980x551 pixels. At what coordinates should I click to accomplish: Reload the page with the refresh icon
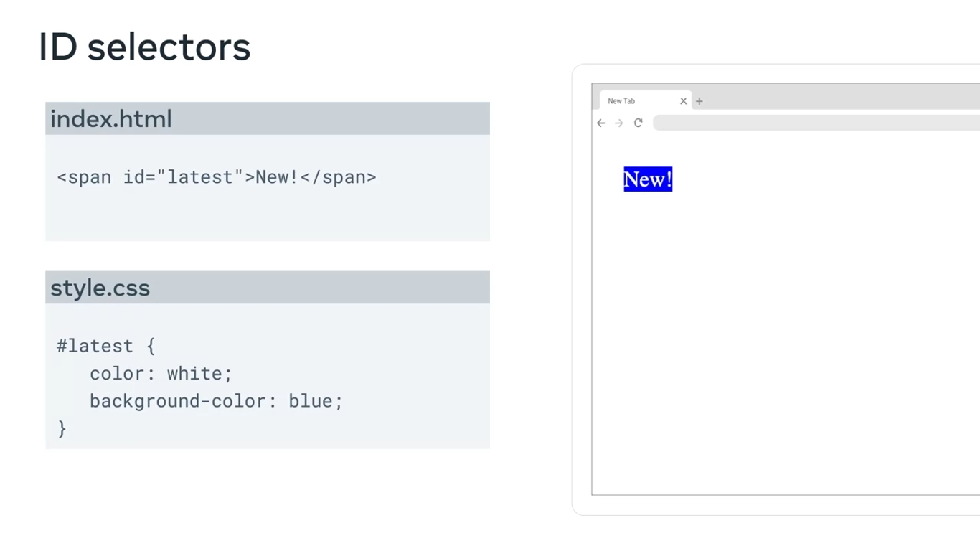638,123
